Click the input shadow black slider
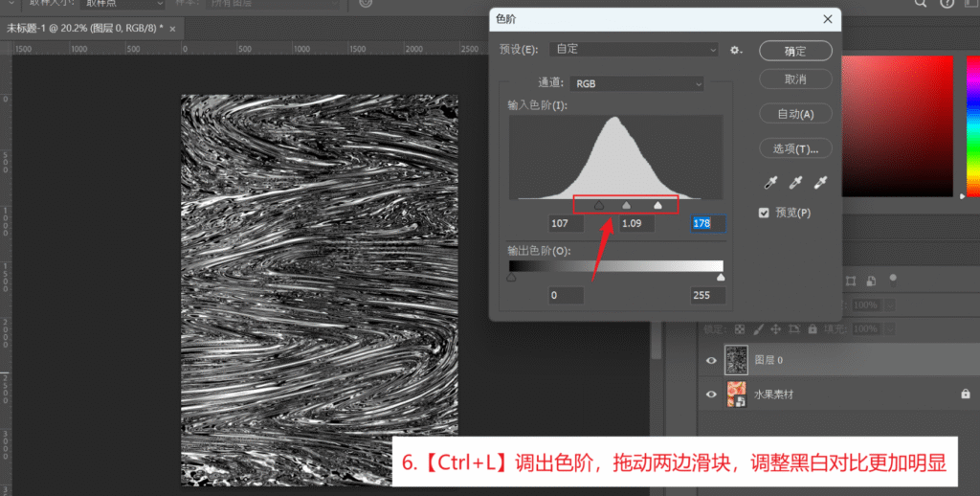Screen dimensions: 980x496 (599, 205)
